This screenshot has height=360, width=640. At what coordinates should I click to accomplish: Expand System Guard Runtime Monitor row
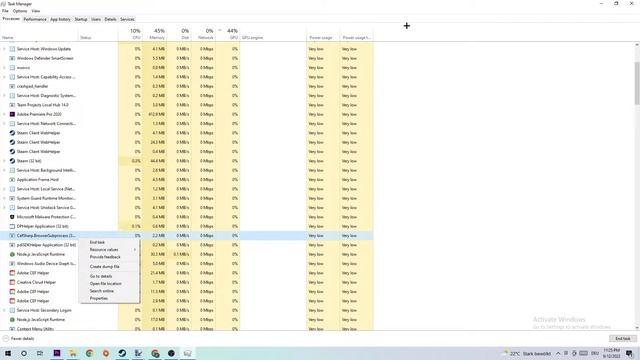point(4,198)
